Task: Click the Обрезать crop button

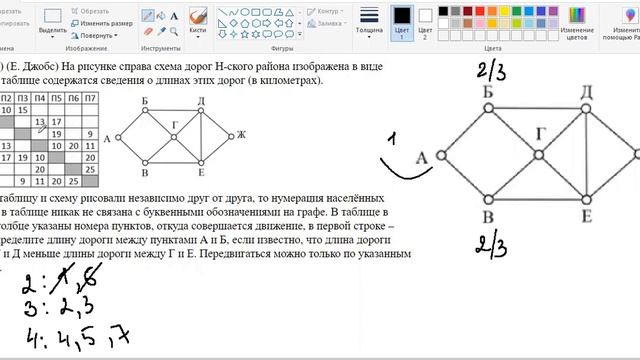Action: (90, 11)
